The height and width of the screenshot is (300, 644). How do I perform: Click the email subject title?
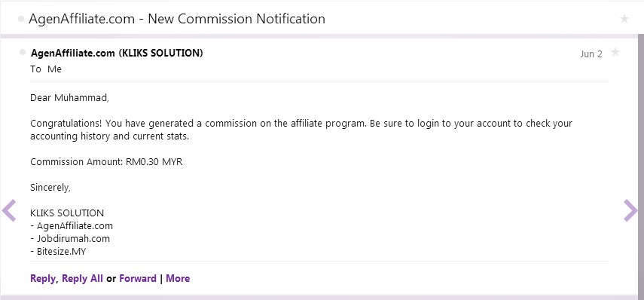[177, 19]
